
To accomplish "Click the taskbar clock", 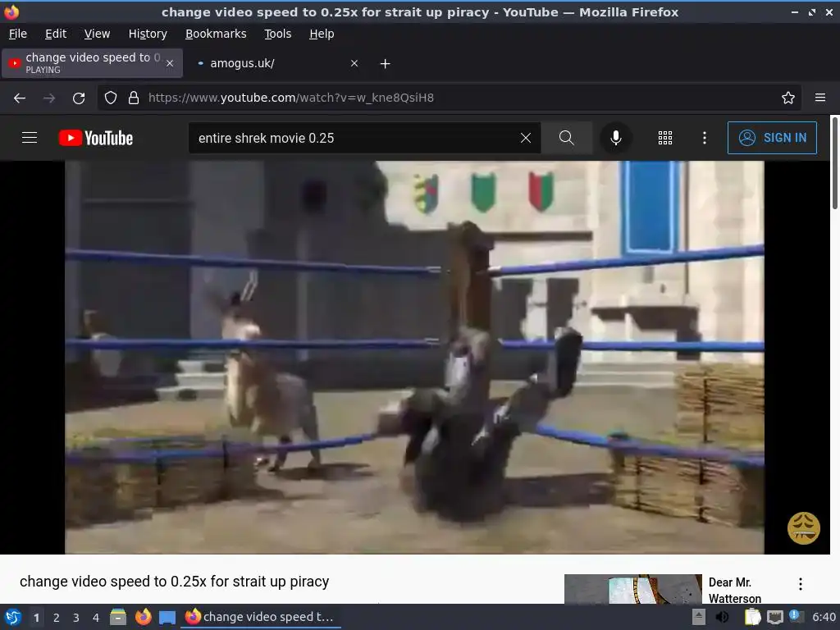I will (x=824, y=617).
